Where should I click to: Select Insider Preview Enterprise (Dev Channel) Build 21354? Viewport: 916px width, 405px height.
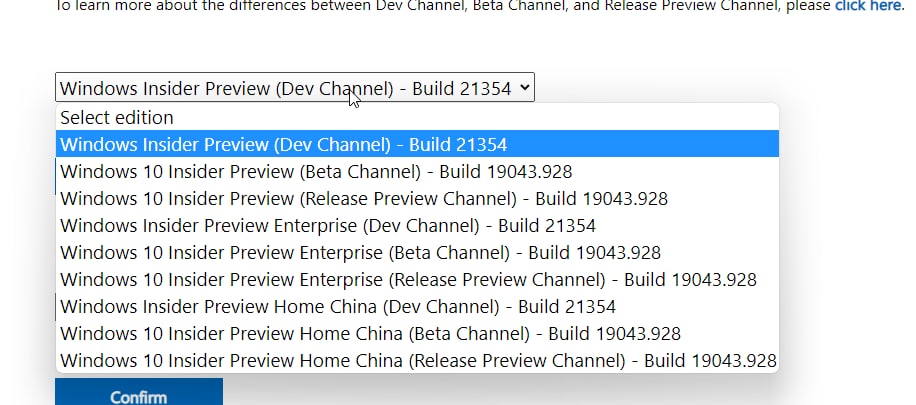[x=417, y=225]
